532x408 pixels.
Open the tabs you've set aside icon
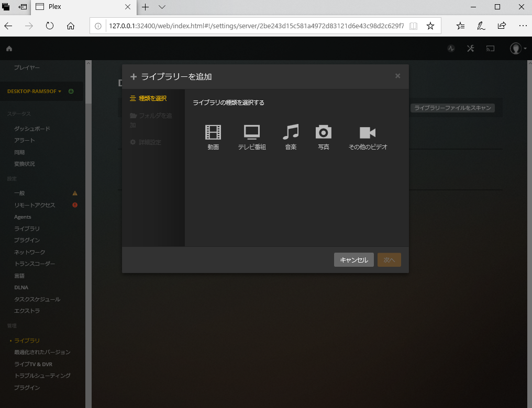6,7
